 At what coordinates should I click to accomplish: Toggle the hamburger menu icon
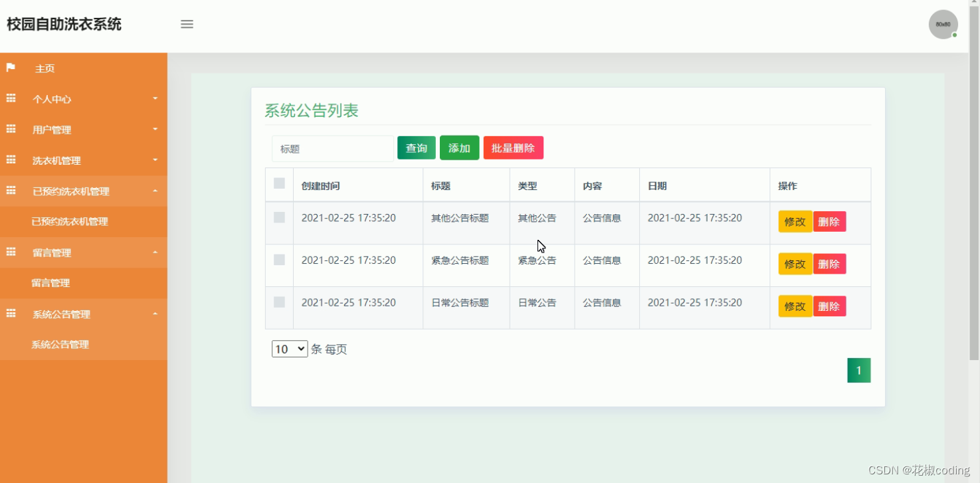187,24
